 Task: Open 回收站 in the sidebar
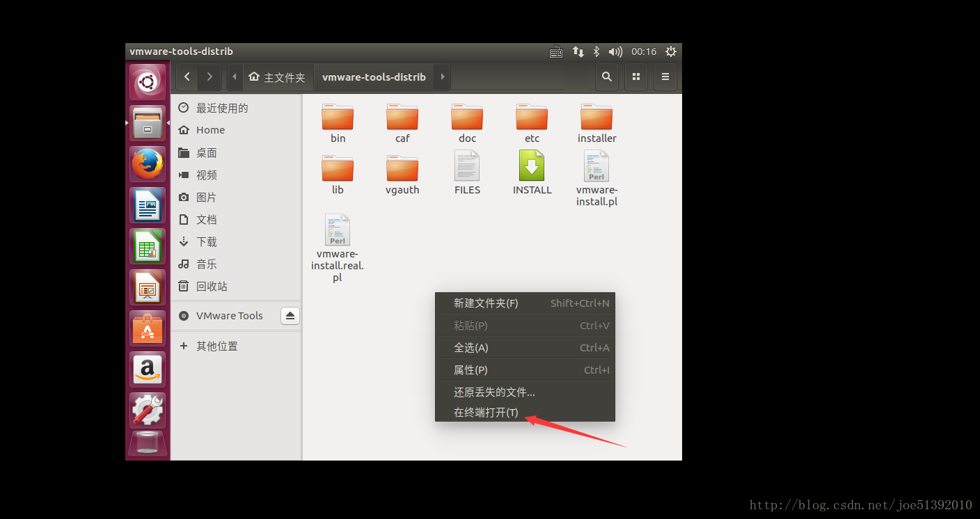pyautogui.click(x=235, y=286)
